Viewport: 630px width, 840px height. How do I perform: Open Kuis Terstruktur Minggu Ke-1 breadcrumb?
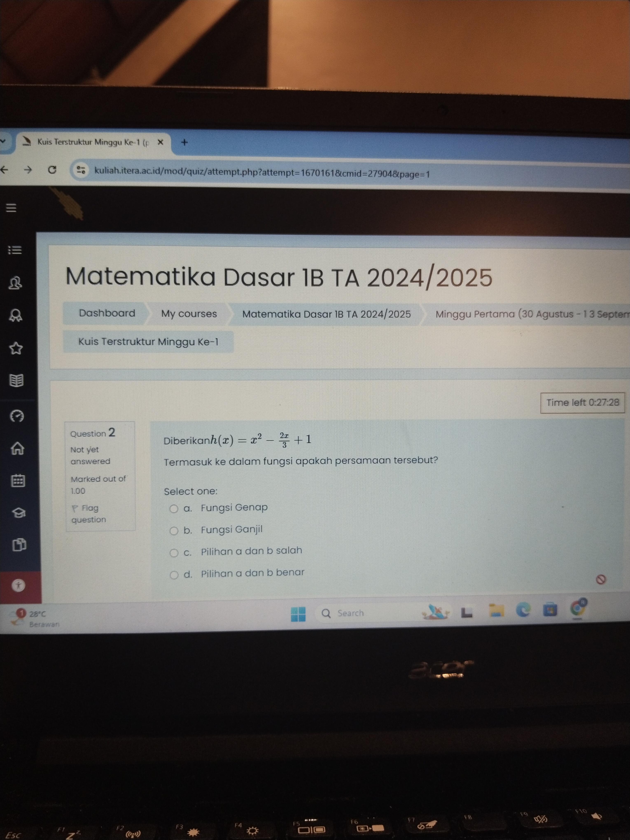pyautogui.click(x=148, y=342)
